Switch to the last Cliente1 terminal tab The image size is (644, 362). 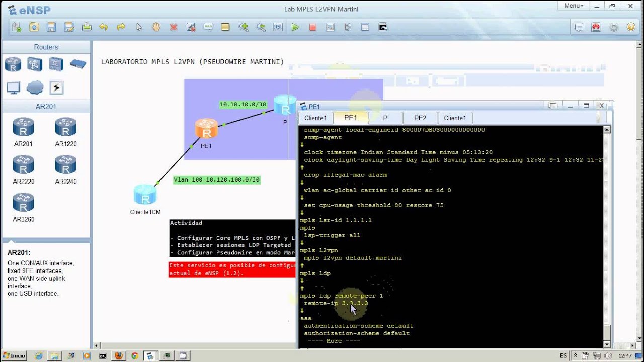click(x=455, y=118)
